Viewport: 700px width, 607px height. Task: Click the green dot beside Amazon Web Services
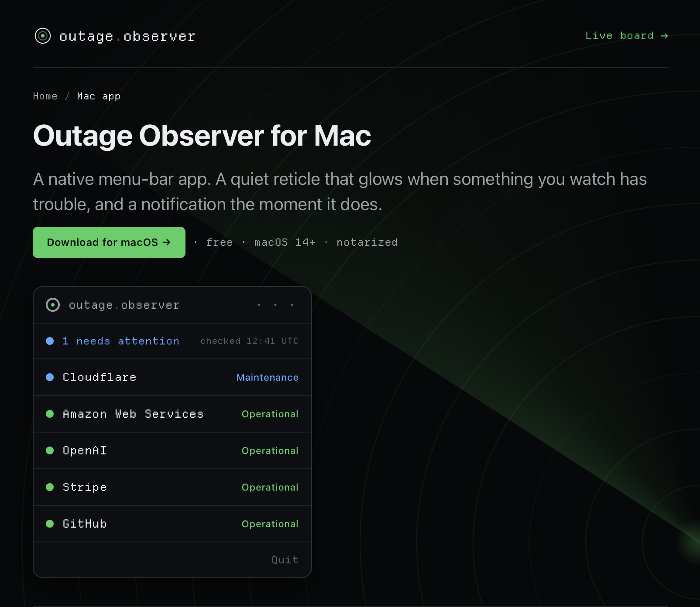point(50,414)
